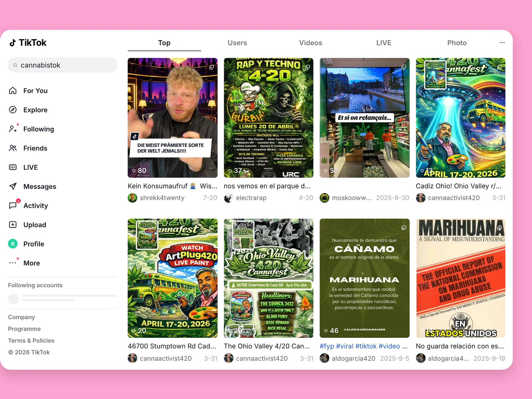Open More three dots in sidebar

(x=13, y=263)
